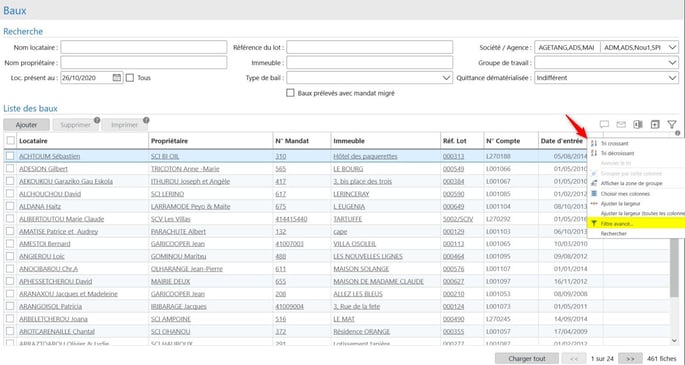Open the Groupe de travail dropdown

point(673,63)
